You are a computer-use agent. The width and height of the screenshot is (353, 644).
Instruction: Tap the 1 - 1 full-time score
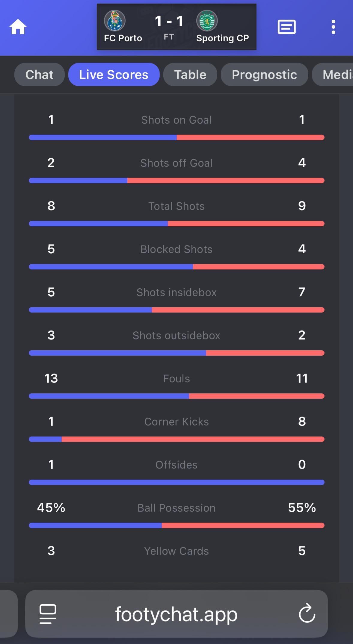point(169,22)
